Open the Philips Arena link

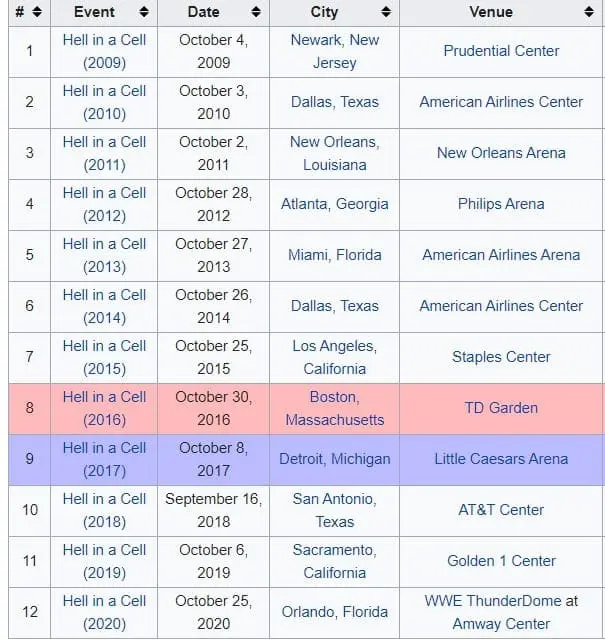pyautogui.click(x=501, y=204)
